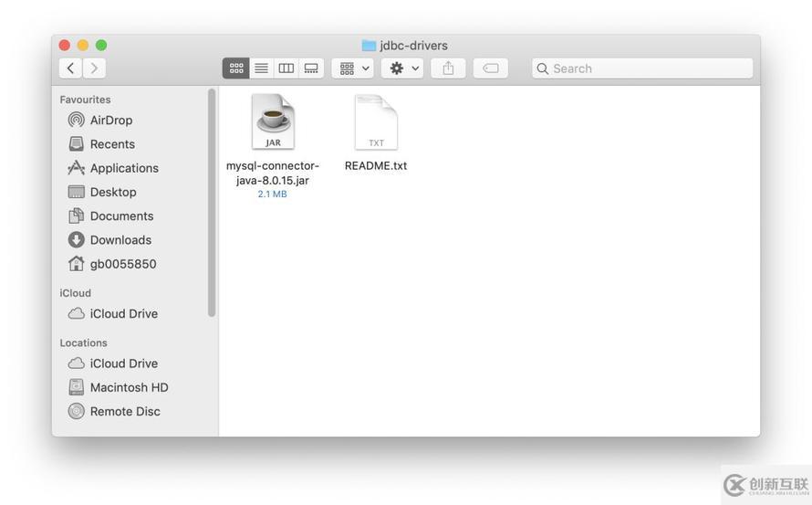
Task: Click the iCloud section header
Action: click(75, 293)
